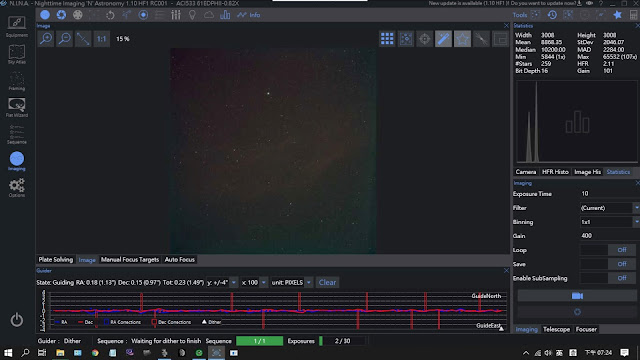
Task: Fit image to the panel with diagonal arrow
Action: 83,39
